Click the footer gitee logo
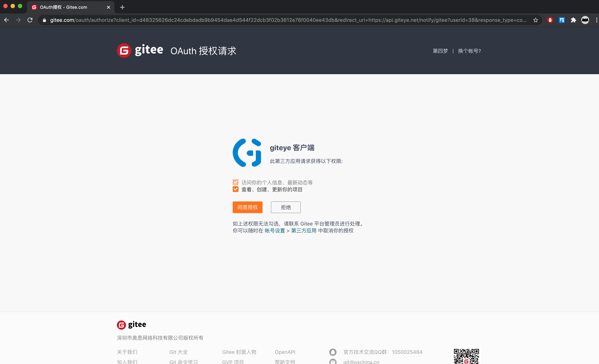This screenshot has width=599, height=364. tap(131, 325)
